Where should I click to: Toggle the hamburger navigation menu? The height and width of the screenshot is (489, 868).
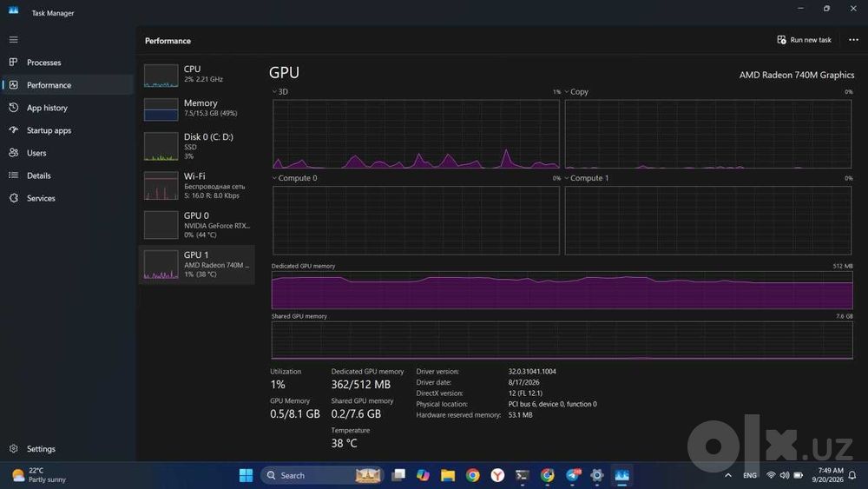click(13, 40)
